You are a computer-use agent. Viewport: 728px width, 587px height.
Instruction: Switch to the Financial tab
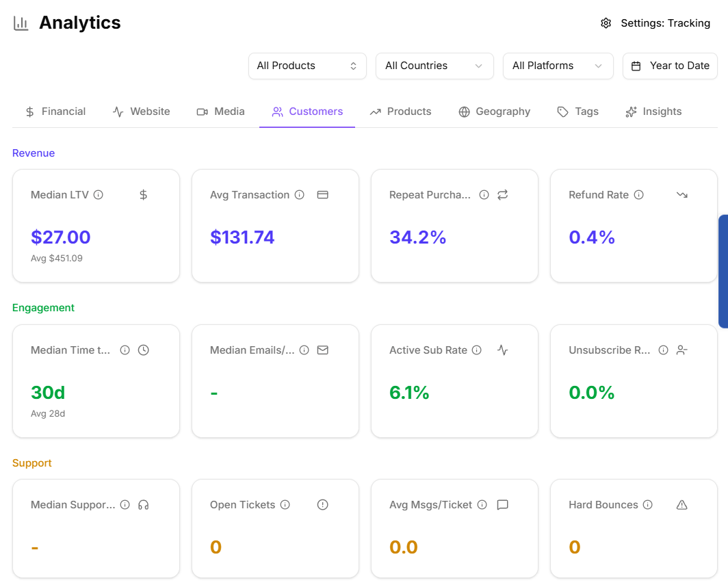click(55, 112)
